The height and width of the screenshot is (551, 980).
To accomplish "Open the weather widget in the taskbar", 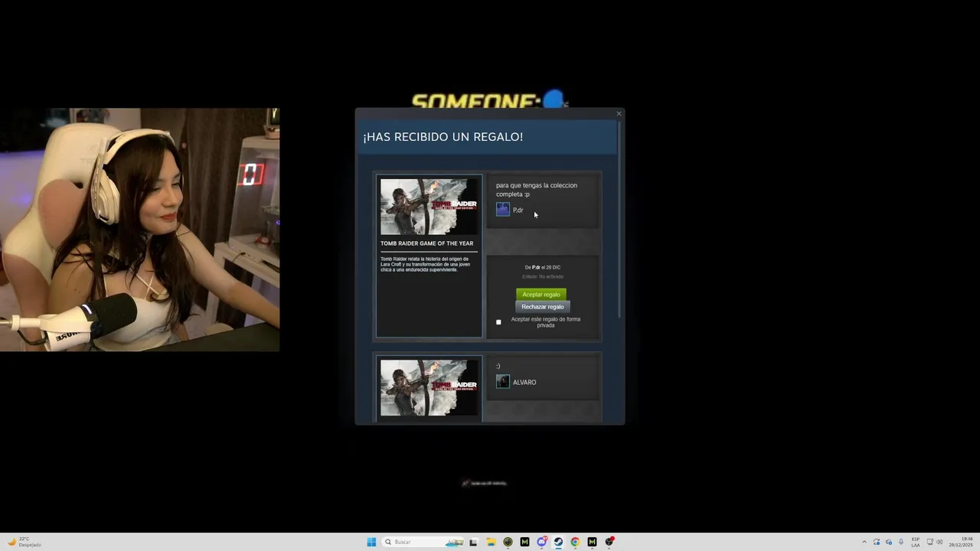I will pos(24,542).
